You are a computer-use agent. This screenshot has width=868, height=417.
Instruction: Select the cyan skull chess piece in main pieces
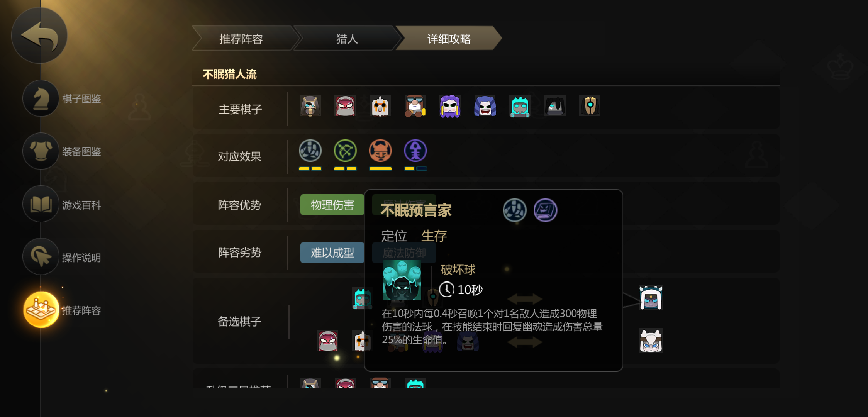[520, 106]
